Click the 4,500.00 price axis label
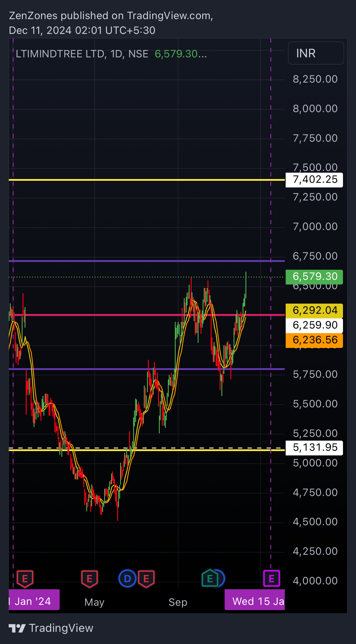The width and height of the screenshot is (356, 644). click(315, 522)
